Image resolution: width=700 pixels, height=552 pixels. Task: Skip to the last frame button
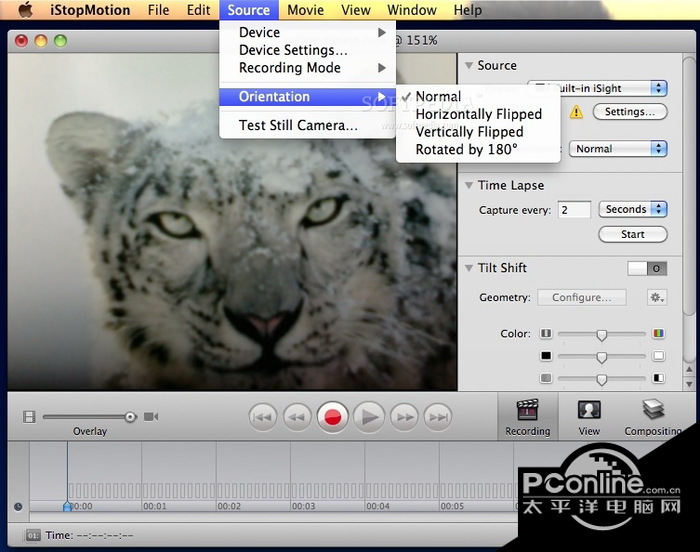pos(438,417)
